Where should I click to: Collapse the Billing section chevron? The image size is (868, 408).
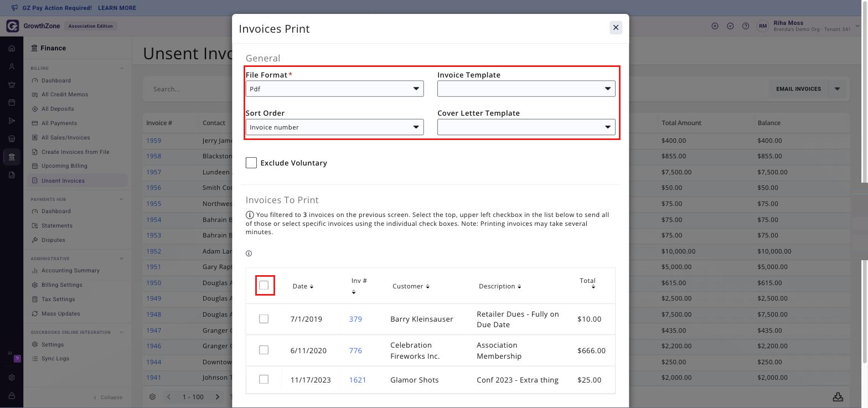pyautogui.click(x=122, y=69)
